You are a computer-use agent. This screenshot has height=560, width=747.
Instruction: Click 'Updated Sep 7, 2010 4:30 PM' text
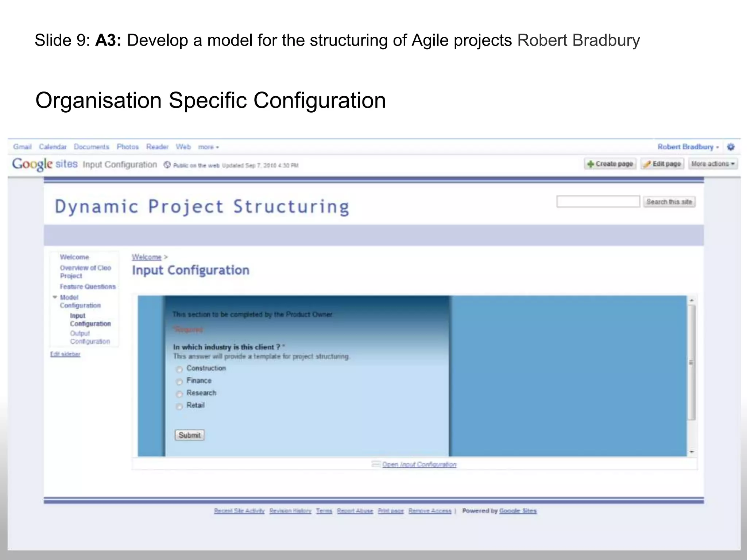pos(260,165)
